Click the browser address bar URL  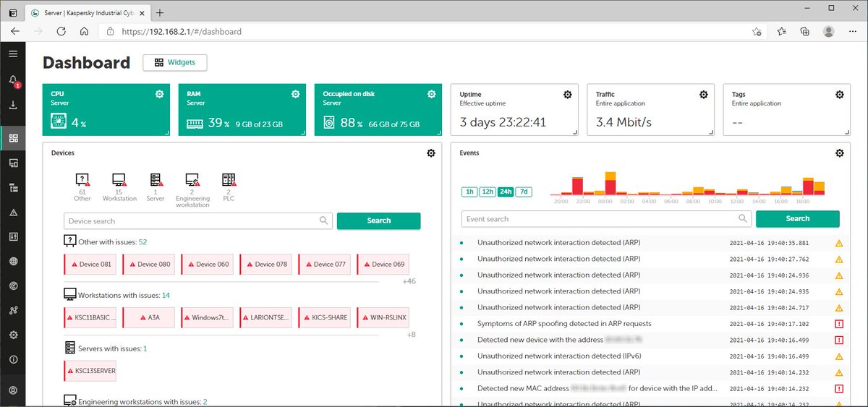point(182,32)
